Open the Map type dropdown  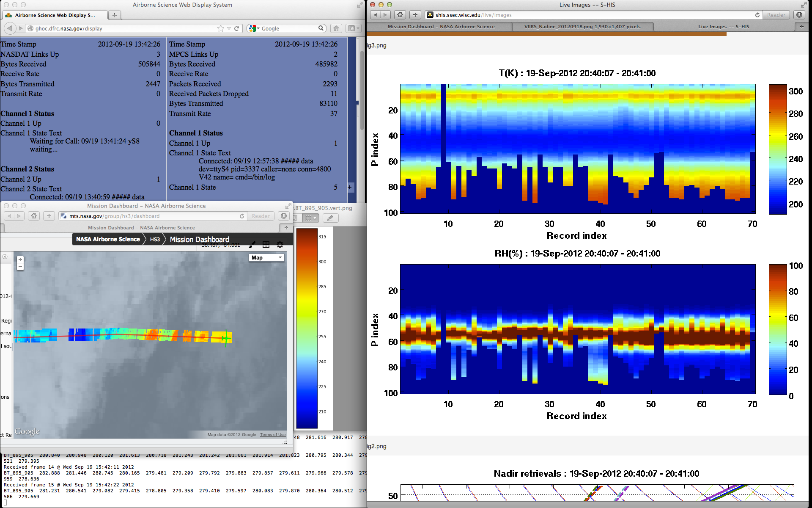coord(267,257)
